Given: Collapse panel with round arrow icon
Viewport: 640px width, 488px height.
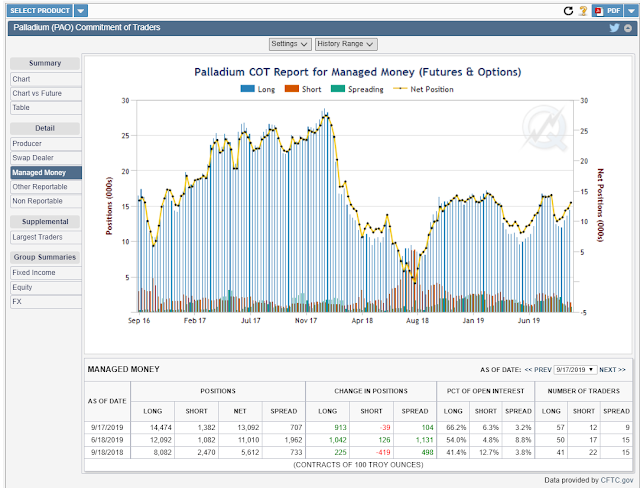Looking at the screenshot, I should click(628, 28).
